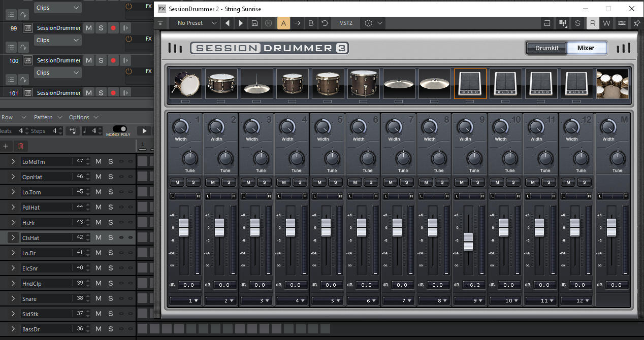Open channel 12 output dropdown
The width and height of the screenshot is (644, 340).
pos(575,300)
